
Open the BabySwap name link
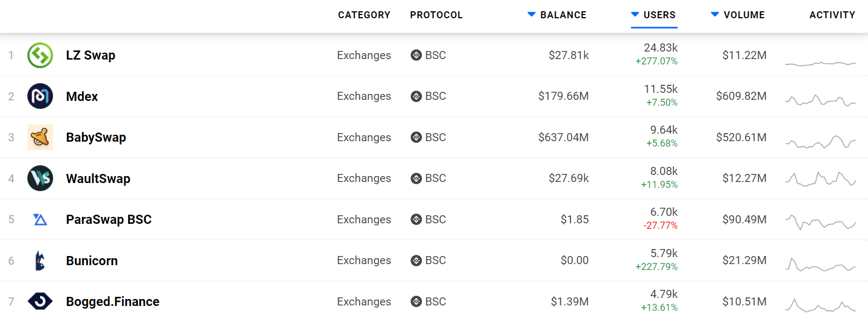(x=96, y=137)
